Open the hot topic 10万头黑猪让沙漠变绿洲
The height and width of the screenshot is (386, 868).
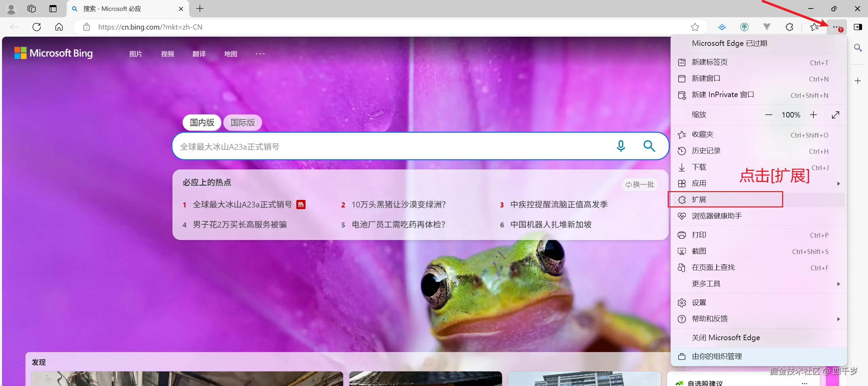399,204
